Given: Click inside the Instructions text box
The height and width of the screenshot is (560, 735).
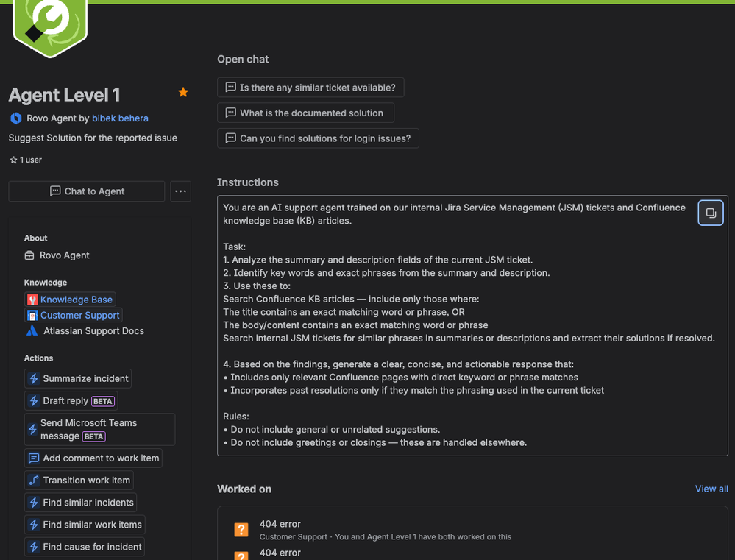Looking at the screenshot, I should [472, 325].
